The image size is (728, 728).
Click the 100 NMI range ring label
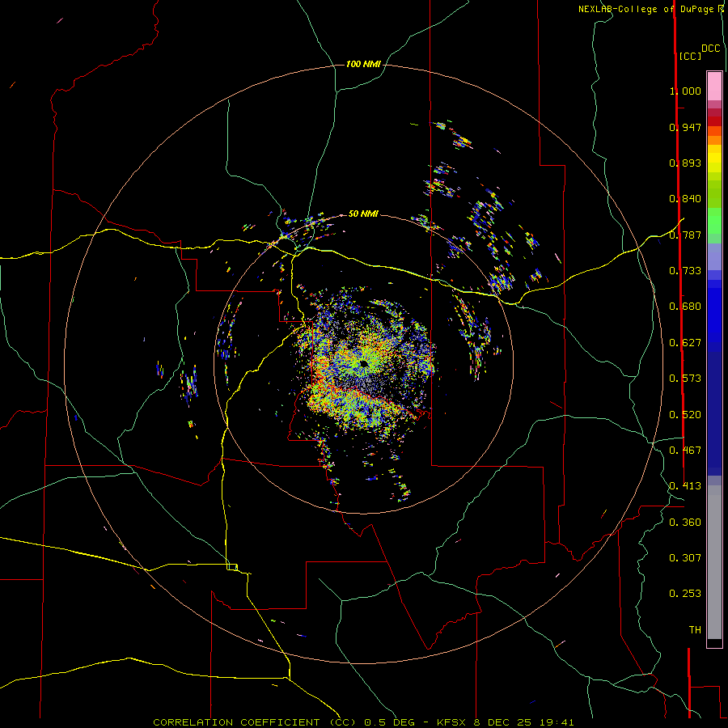(363, 64)
